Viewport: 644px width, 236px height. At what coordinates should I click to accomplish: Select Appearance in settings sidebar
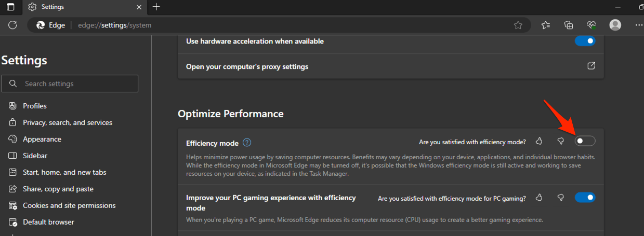click(42, 139)
